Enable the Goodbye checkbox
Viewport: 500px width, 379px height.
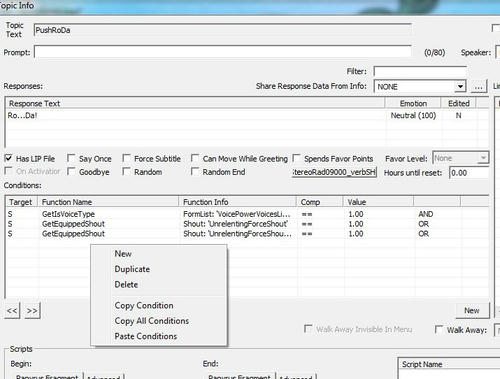click(71, 172)
